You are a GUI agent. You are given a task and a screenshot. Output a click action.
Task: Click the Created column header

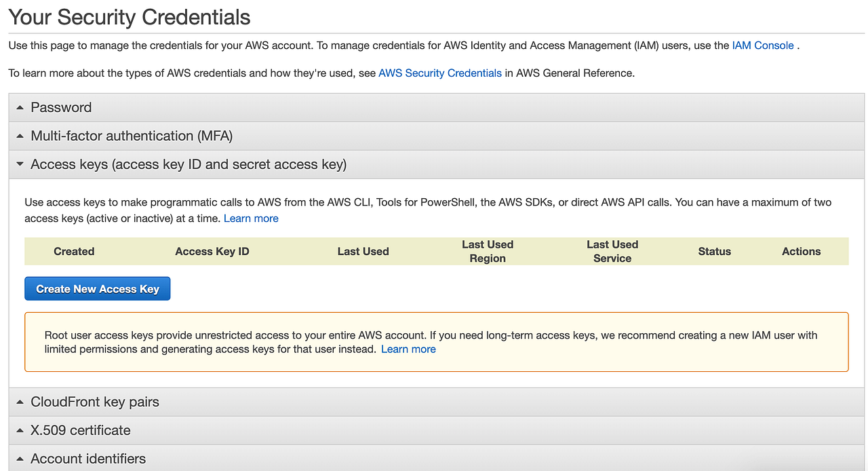[74, 252]
